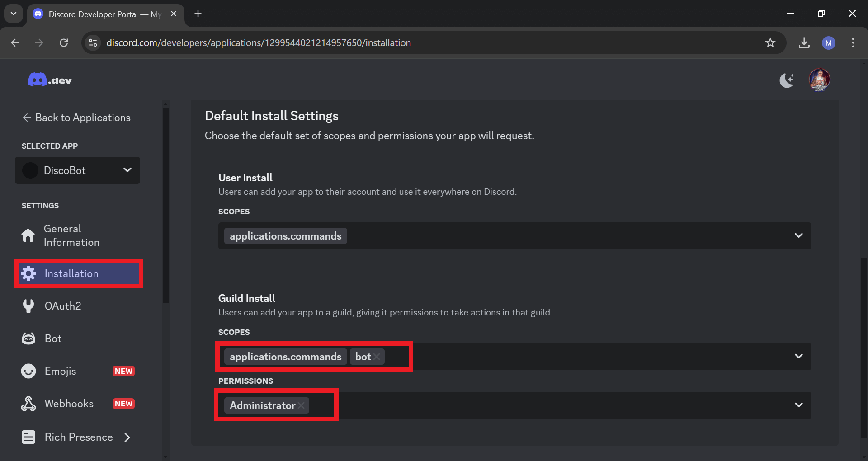Click the Emojis smiley icon
The width and height of the screenshot is (868, 461).
28,371
